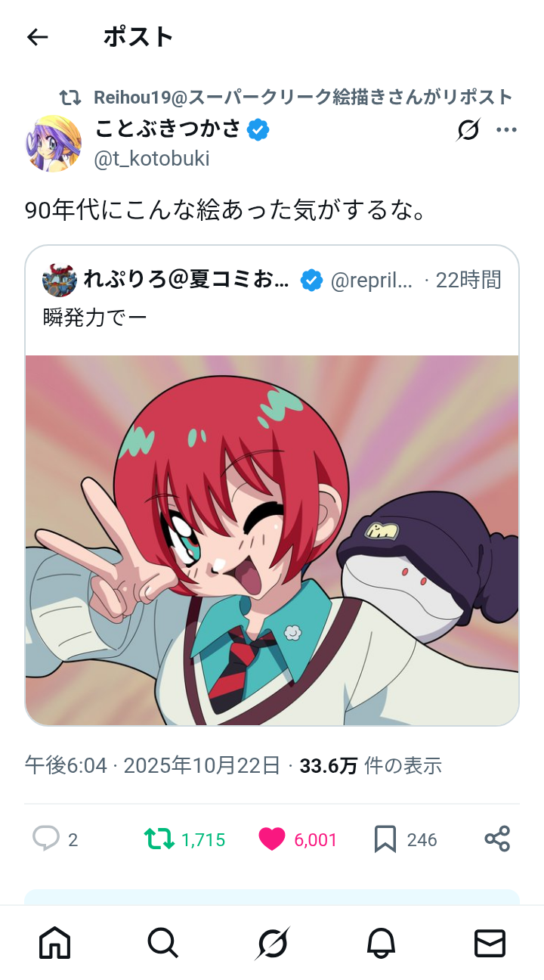Open the quoted post's anime illustration
Screen dimensions: 544x980
(x=272, y=540)
